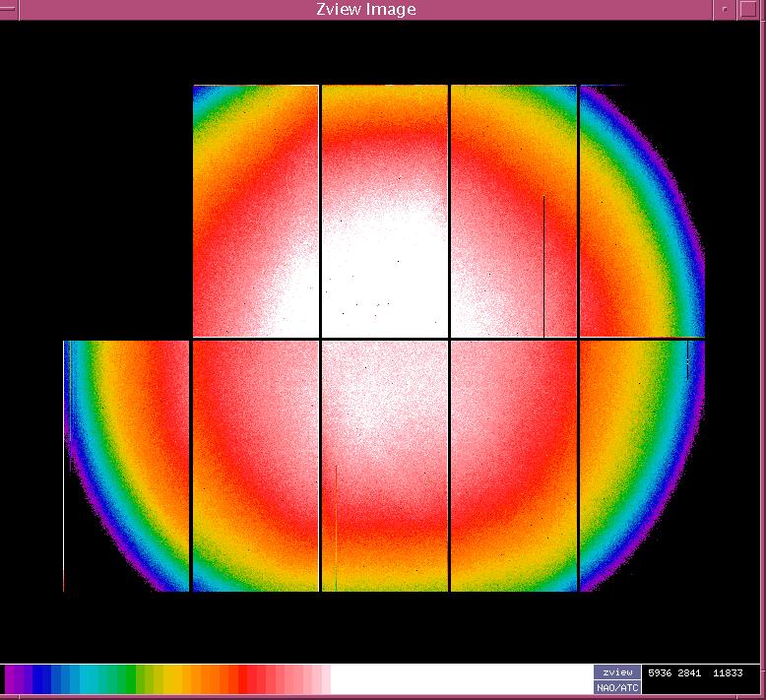
Task: Pick the purple end of the colorbar
Action: 14,678
